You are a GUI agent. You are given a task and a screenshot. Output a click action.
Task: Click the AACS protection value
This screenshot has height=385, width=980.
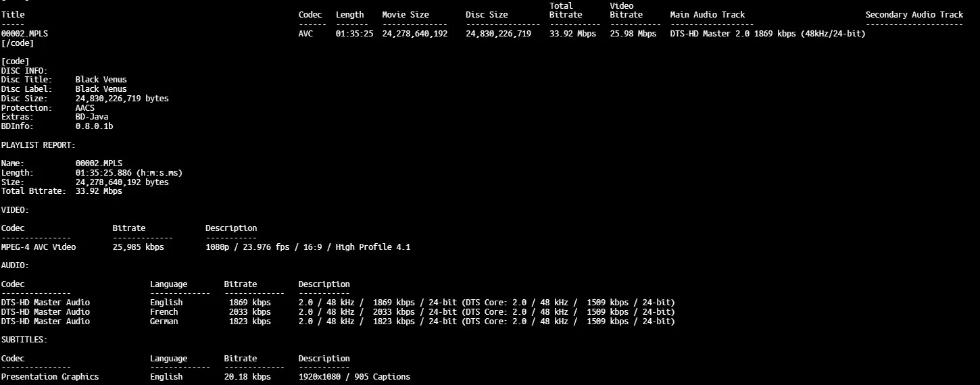[x=84, y=108]
